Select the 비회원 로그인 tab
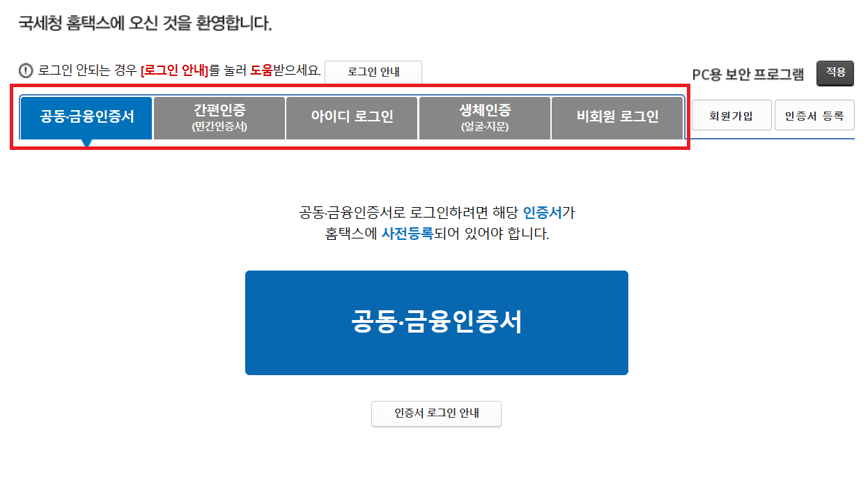The width and height of the screenshot is (868, 486). click(617, 117)
